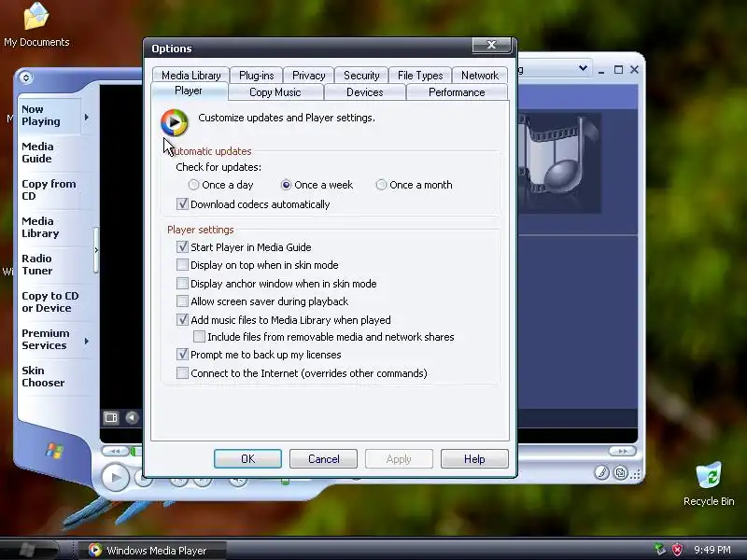This screenshot has height=560, width=747.
Task: Switch to the Media Library options tab
Action: click(191, 76)
